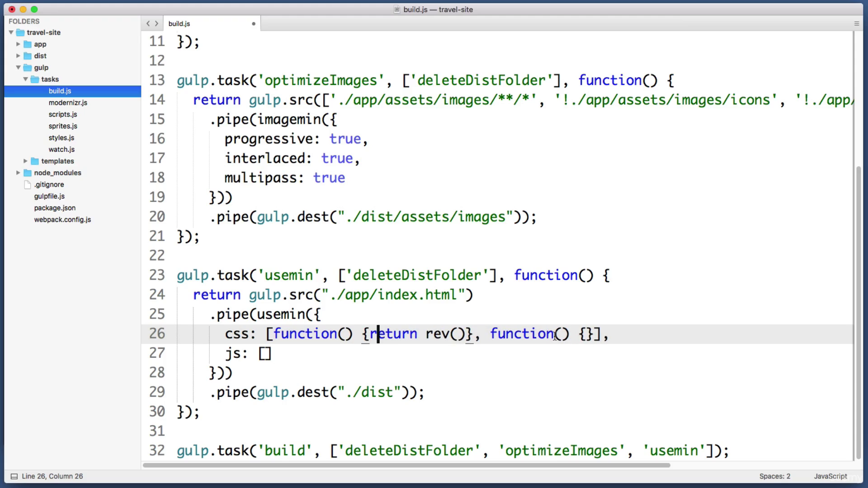868x488 pixels.
Task: Go to previous tab with left arrow
Action: 148,23
